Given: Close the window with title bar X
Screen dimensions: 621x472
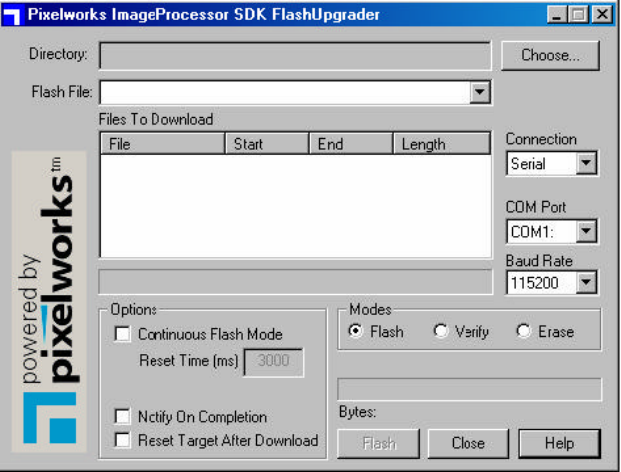Looking at the screenshot, I should coord(602,15).
